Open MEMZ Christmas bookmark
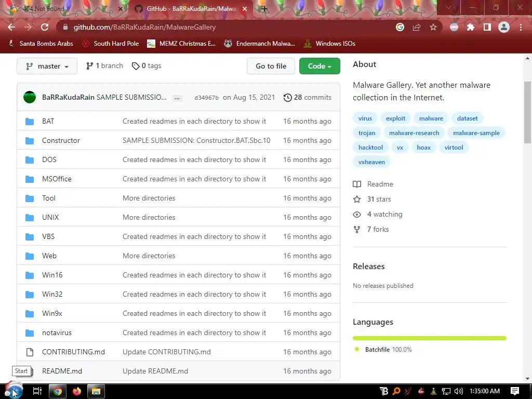532x399 pixels. (181, 44)
